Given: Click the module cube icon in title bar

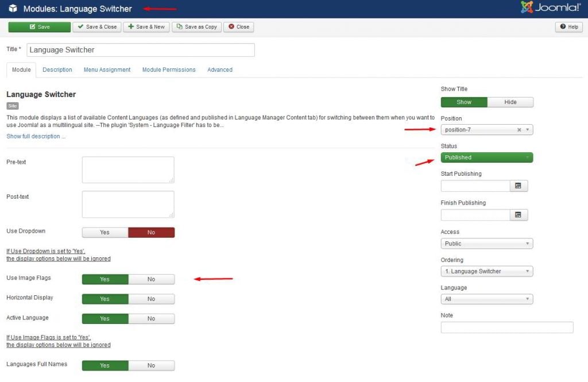Looking at the screenshot, I should coord(13,9).
